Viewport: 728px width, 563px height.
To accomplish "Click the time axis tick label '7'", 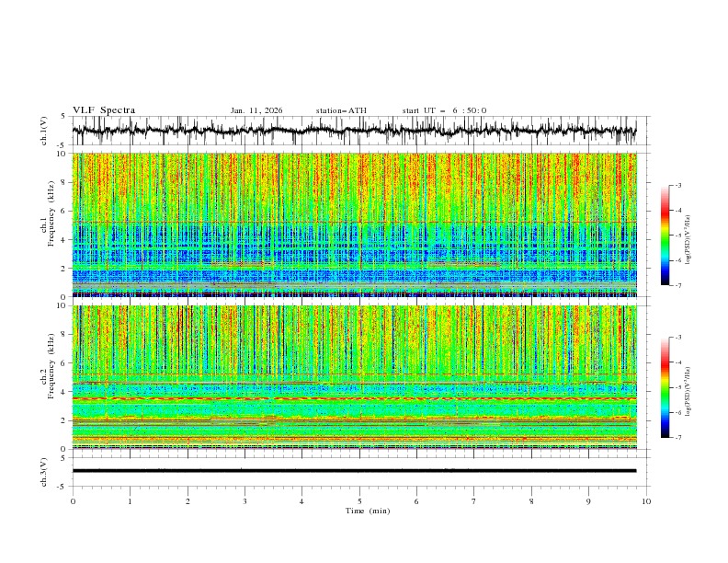I will pos(474,501).
